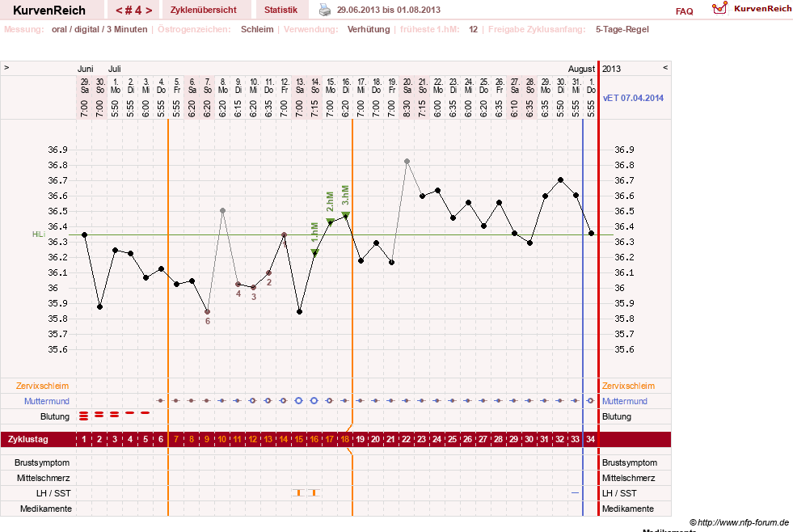Open the nfp-forum.de copyright link
The height and width of the screenshot is (532, 793).
pos(740,522)
